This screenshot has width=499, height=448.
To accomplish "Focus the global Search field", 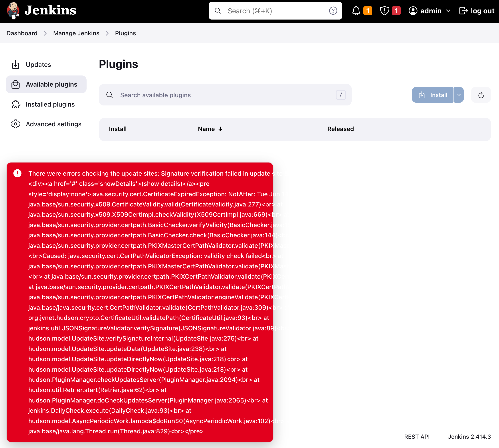I will coord(275,11).
